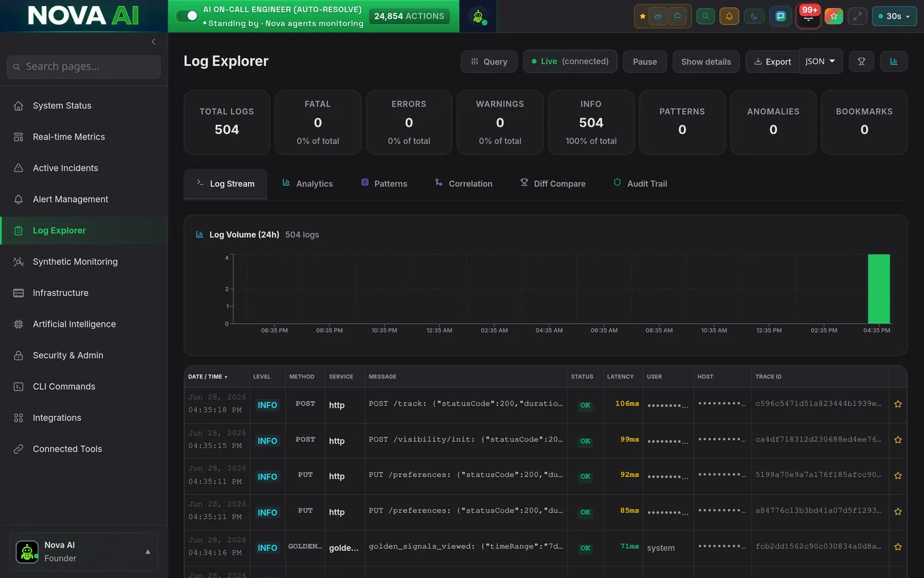The width and height of the screenshot is (924, 578).
Task: Click the 24,854 Actions badge
Action: coord(409,17)
